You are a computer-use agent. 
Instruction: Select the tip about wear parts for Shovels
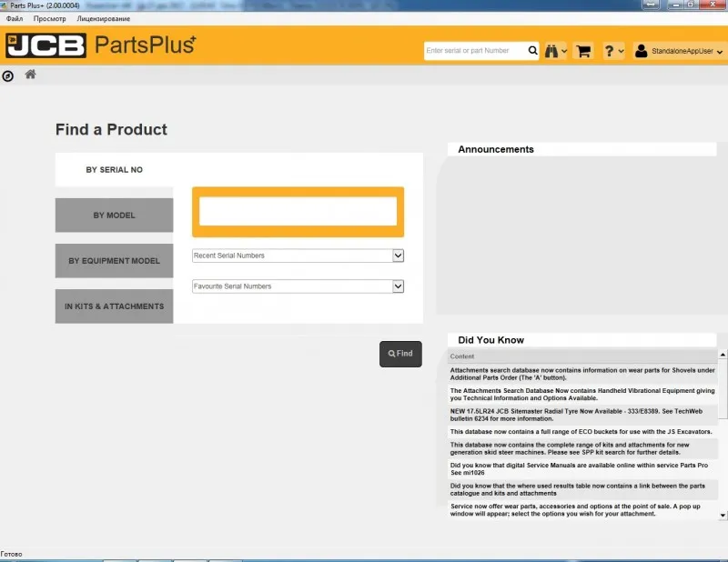582,374
